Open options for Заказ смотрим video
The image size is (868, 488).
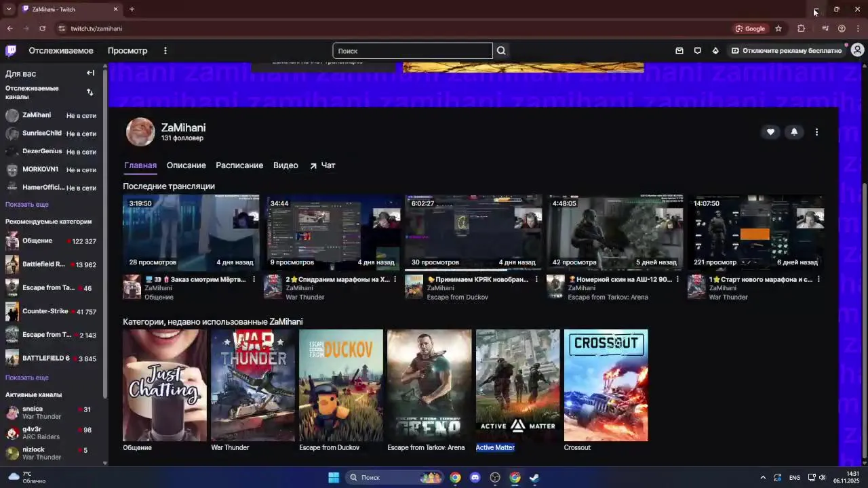coord(254,279)
